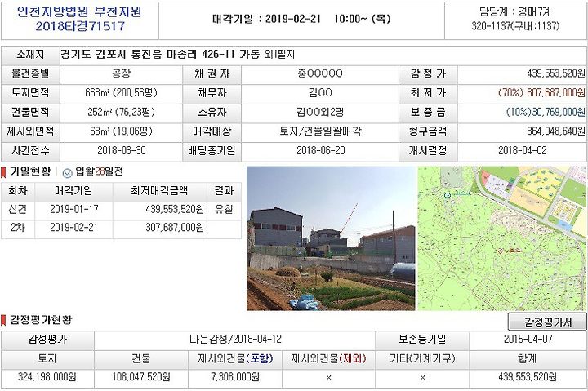The height and width of the screenshot is (391, 588).
Task: Click the 배당종기일 date 2018-06-20
Action: tap(321, 151)
